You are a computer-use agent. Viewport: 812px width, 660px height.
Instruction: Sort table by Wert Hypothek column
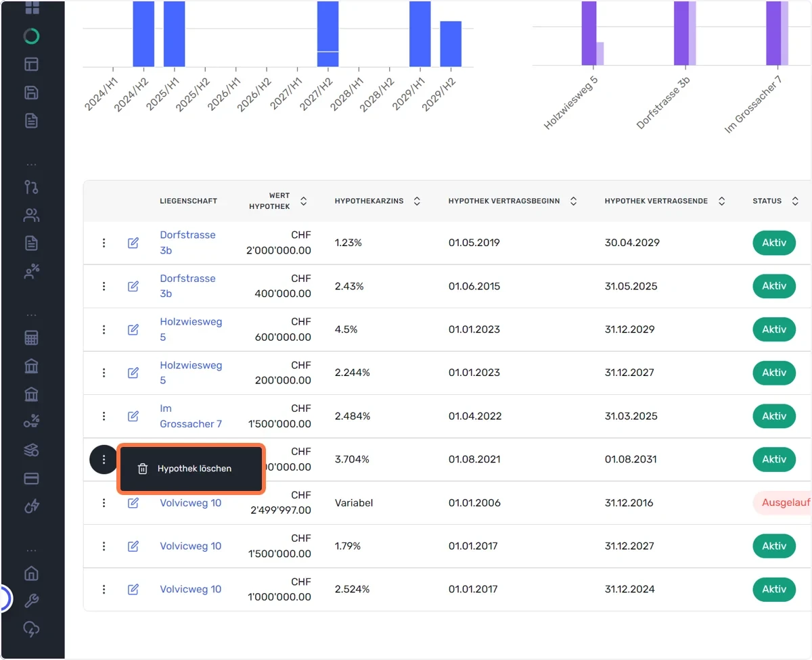tap(304, 201)
